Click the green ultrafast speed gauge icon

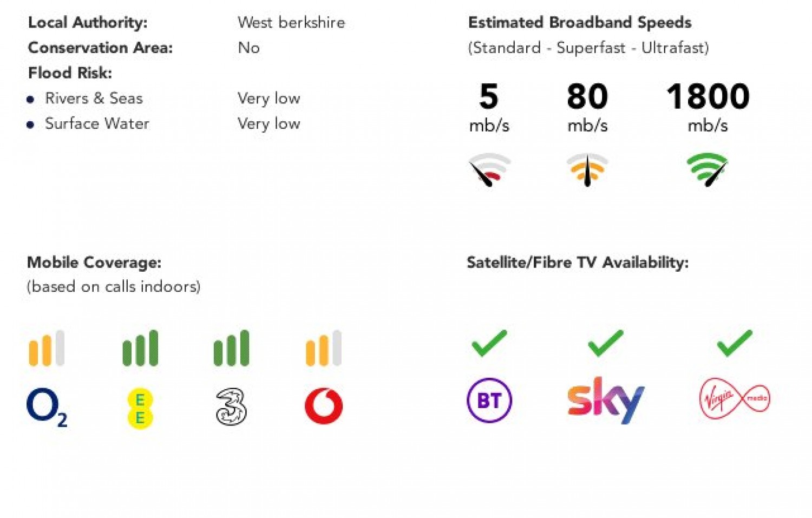(x=708, y=169)
